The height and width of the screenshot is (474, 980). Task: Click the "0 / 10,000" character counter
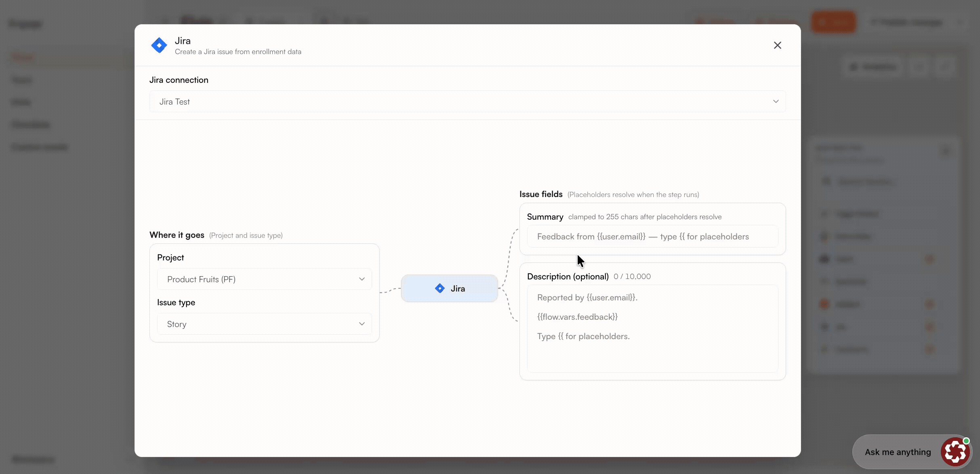click(x=632, y=277)
